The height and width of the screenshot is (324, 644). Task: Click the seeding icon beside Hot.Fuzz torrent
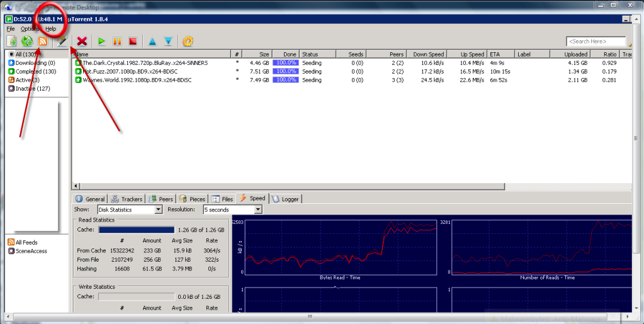(78, 72)
